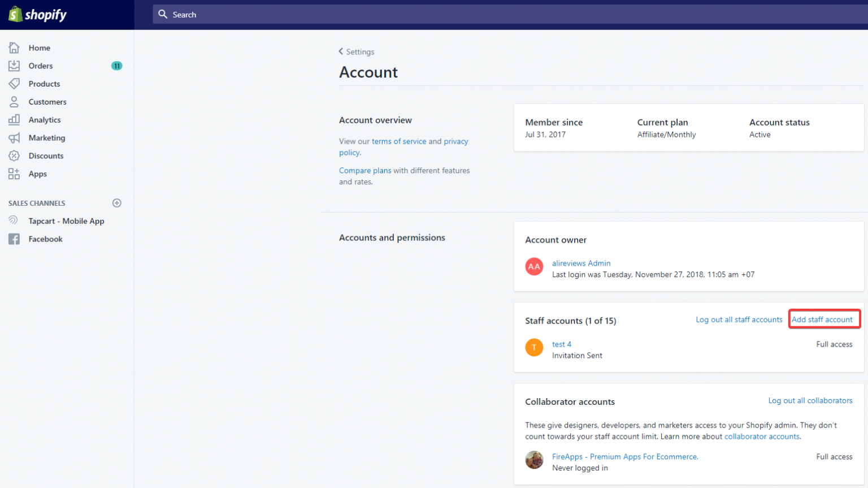The image size is (868, 488).
Task: Open the Apps section
Action: pyautogui.click(x=37, y=174)
